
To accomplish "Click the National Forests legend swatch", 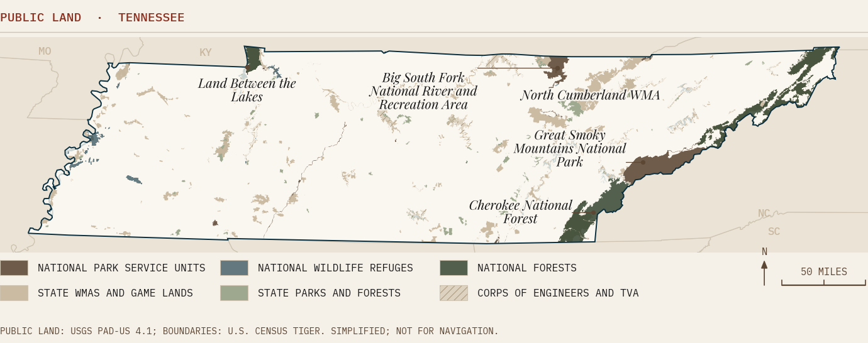I will tap(453, 268).
